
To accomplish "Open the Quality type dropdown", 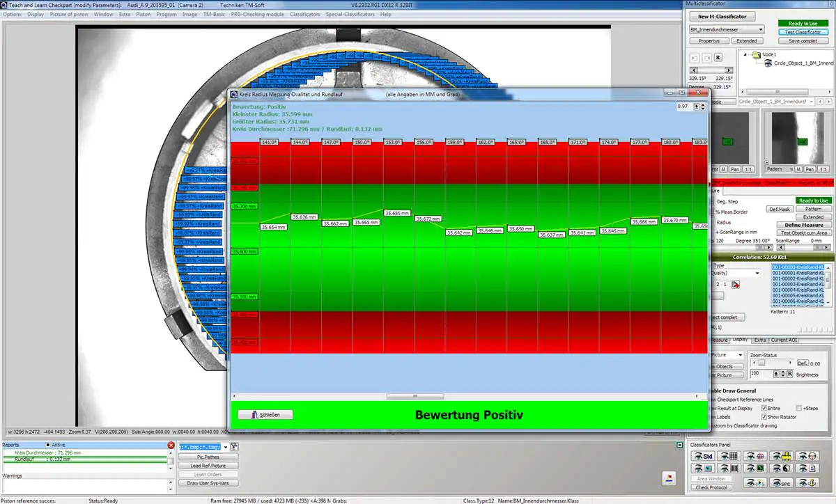I will coord(757,273).
